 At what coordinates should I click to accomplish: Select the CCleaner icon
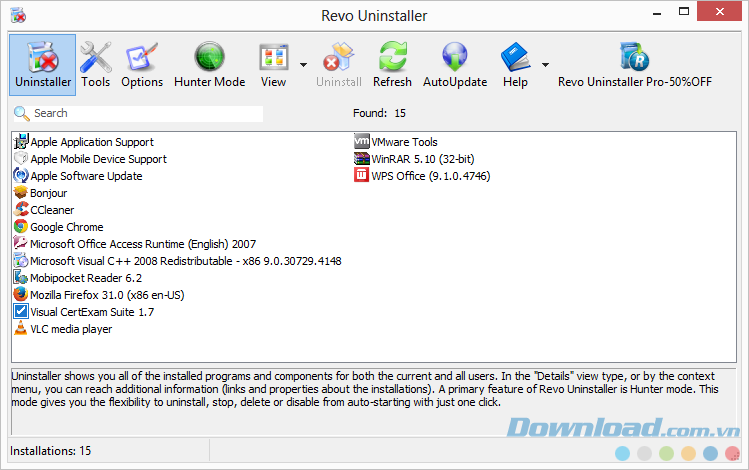21,210
